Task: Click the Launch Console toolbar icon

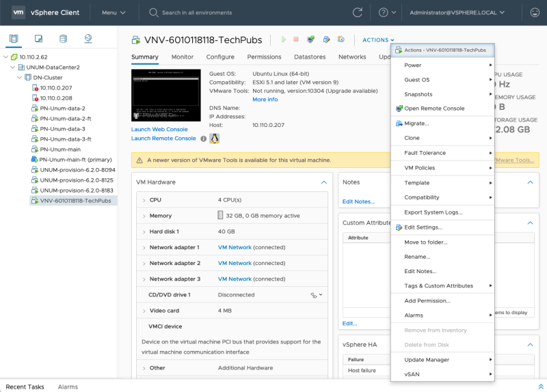Action: 310,40
